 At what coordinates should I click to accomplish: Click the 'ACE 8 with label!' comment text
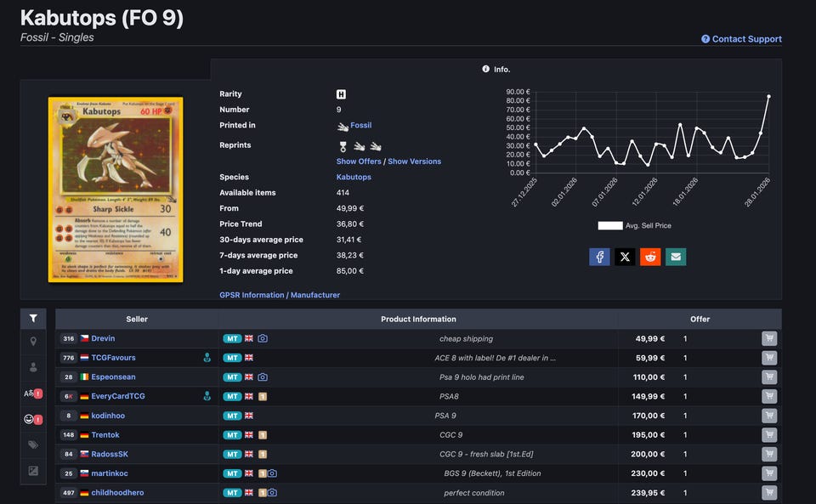coord(495,358)
